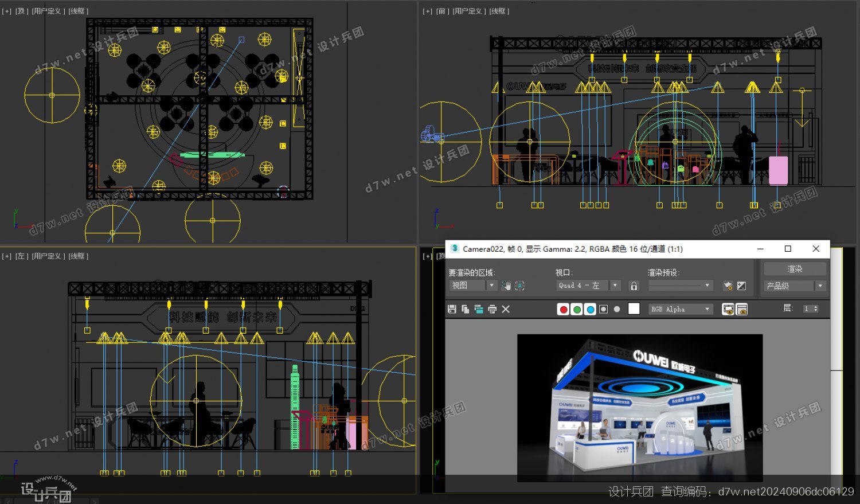Select the pink box object in front viewport
Image resolution: width=860 pixels, height=504 pixels.
[778, 170]
